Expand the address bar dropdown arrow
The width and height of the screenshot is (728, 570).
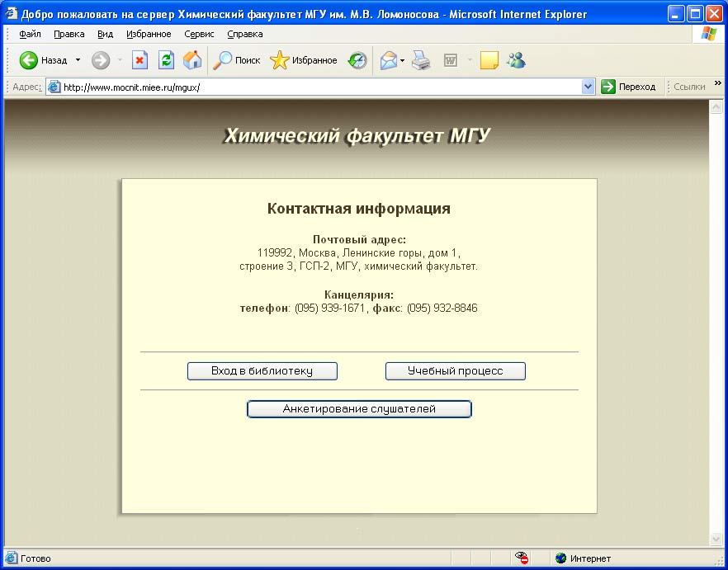(588, 87)
